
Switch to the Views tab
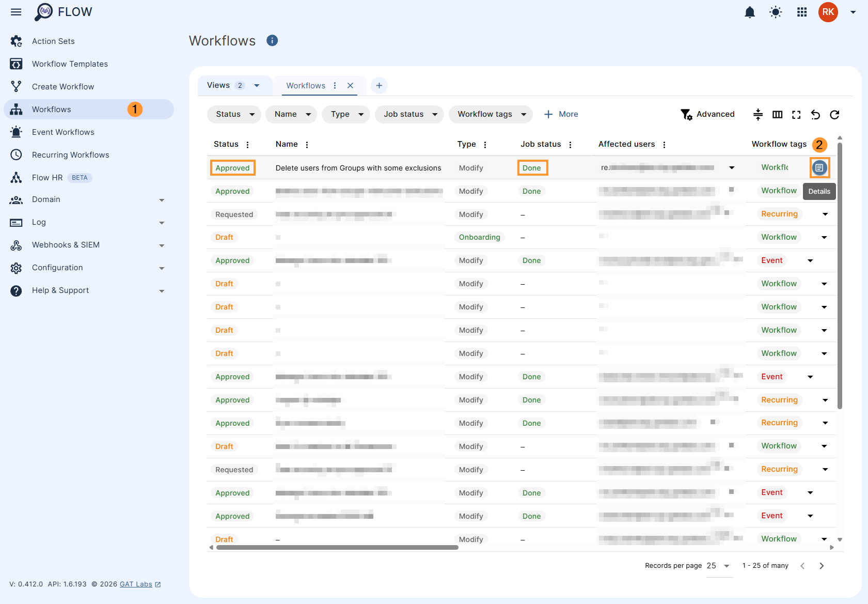tap(234, 85)
